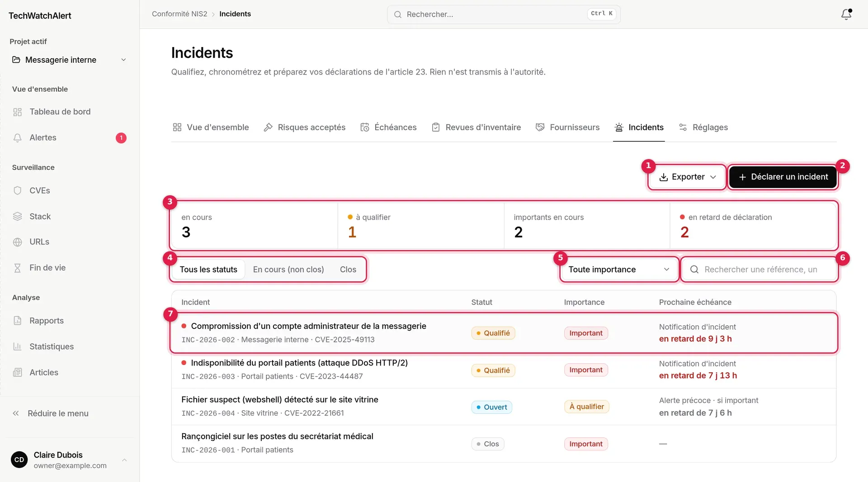Open incident Rançongiciel sur les postes
This screenshot has height=482, width=868.
click(x=504, y=444)
